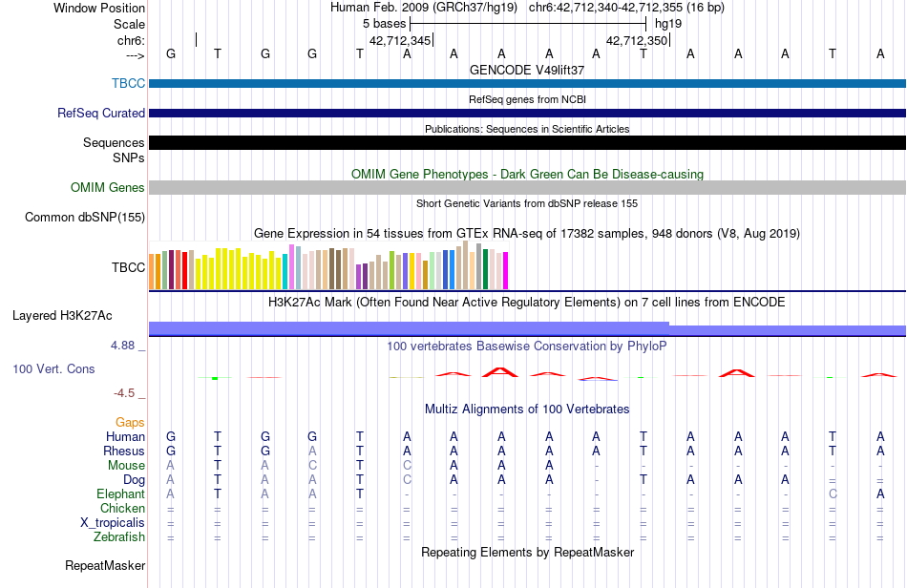Click the blue TBCC GENCODE gene bar
Screen dimensions: 907x588
[x=527, y=83]
